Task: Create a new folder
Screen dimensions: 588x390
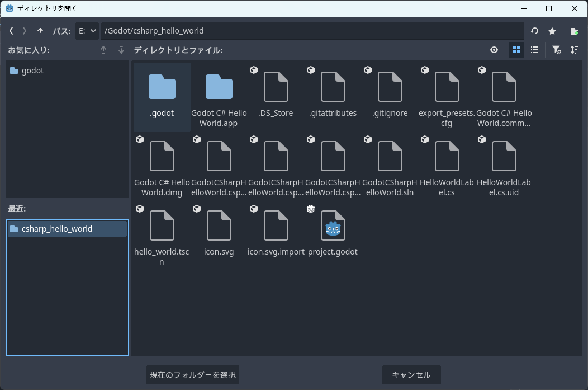Action: (574, 31)
